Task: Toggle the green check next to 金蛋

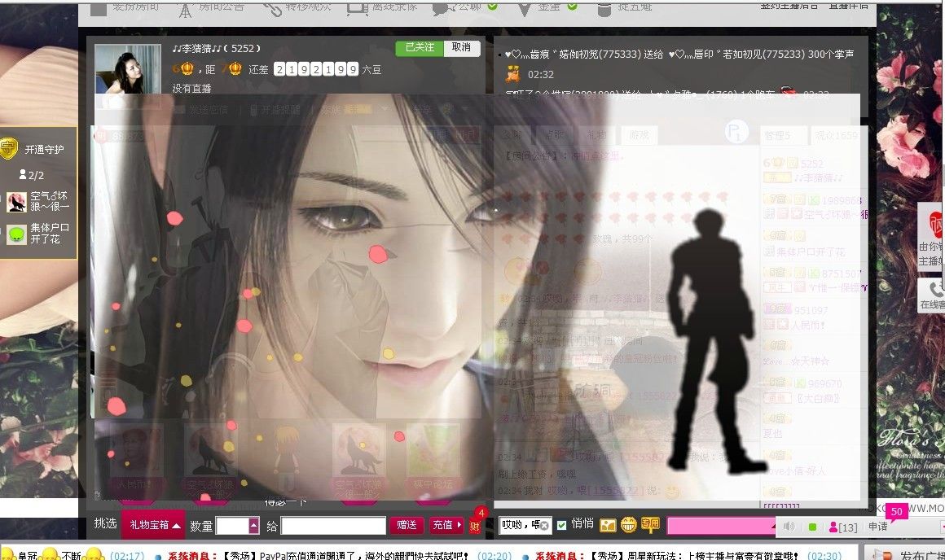Action: click(x=572, y=7)
